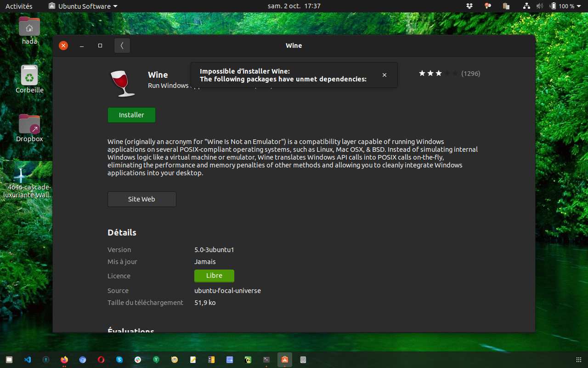
Task: Open Skype from the dock
Action: [x=119, y=360]
